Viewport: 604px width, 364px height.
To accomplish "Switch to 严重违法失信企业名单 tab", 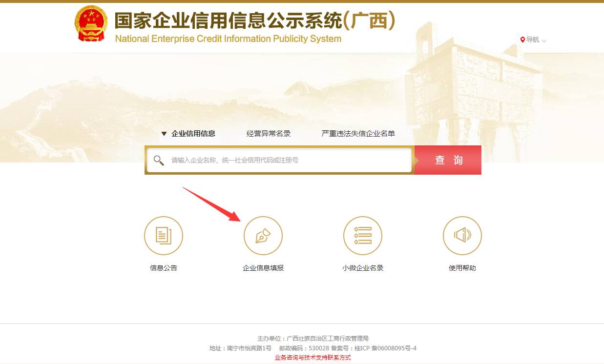I will (x=358, y=133).
